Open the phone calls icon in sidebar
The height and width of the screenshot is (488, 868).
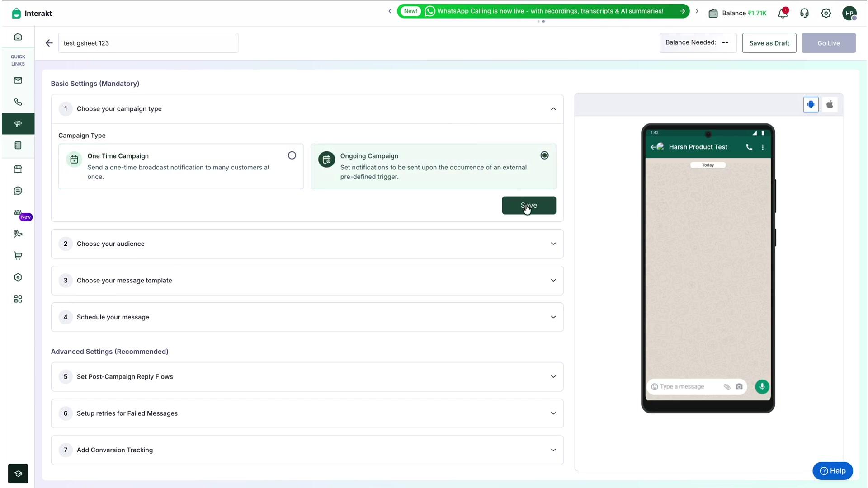(18, 102)
